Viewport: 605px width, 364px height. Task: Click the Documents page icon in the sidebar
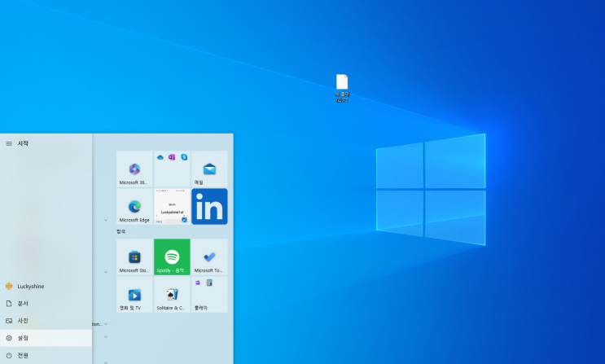point(9,304)
